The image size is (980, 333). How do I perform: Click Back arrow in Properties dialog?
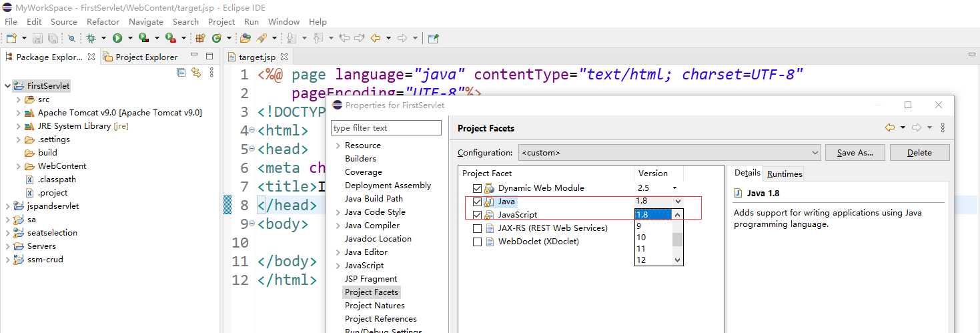coord(889,127)
